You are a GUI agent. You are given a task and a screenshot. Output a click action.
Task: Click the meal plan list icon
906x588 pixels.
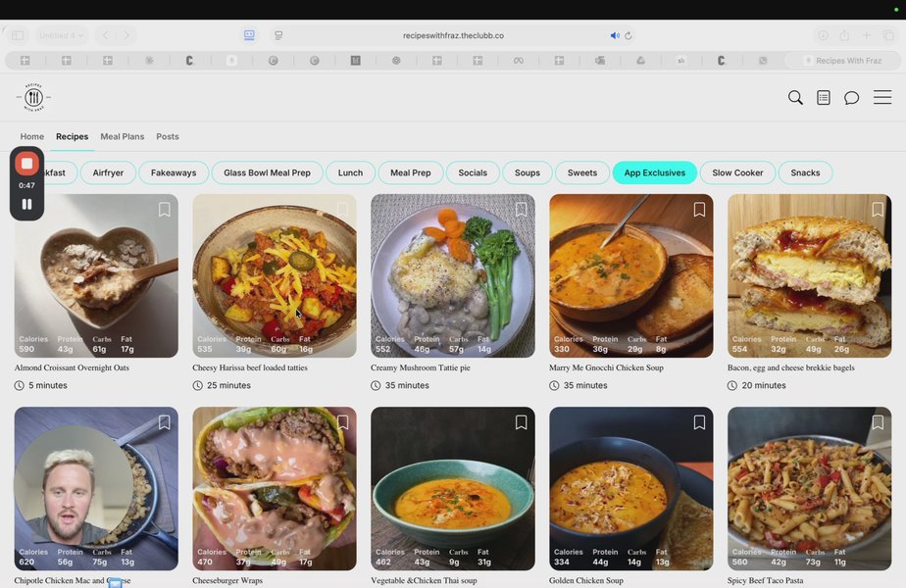click(x=824, y=98)
